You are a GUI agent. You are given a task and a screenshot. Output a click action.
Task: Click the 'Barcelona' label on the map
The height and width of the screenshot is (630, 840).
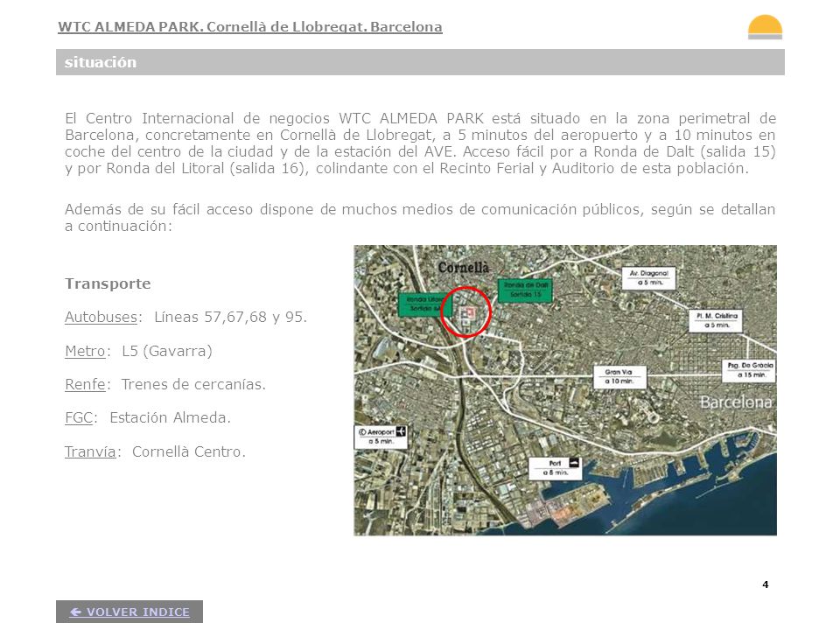coord(736,402)
